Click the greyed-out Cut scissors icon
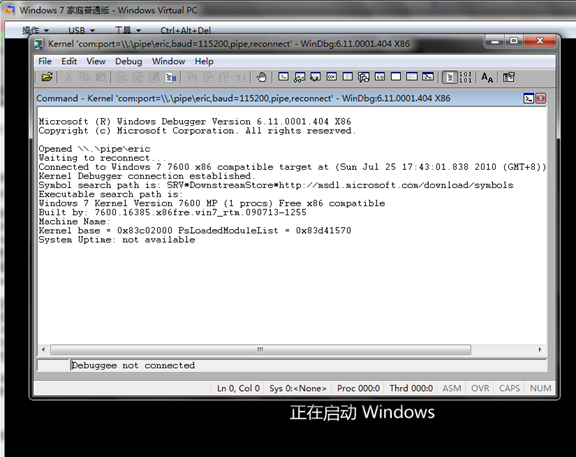This screenshot has width=576, height=457. point(69,77)
